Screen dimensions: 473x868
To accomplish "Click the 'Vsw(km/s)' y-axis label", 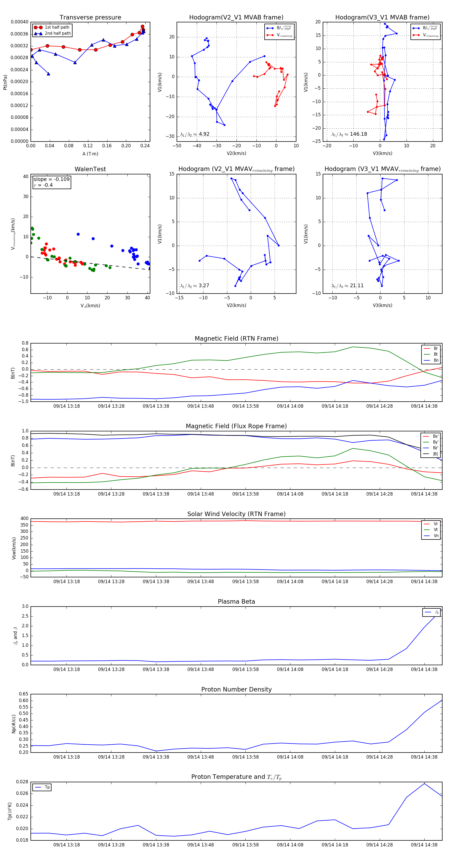I will (x=14, y=548).
